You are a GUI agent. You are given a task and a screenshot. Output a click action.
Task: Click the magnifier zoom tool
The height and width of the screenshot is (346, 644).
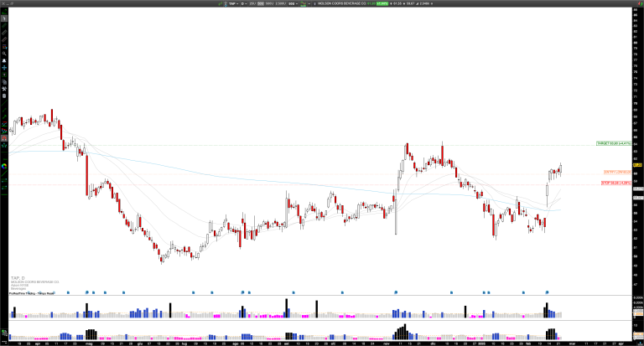[x=3, y=53]
